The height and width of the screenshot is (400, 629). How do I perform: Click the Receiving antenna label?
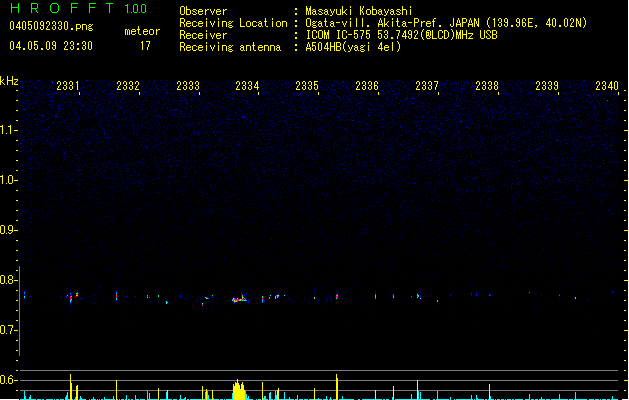(x=230, y=47)
